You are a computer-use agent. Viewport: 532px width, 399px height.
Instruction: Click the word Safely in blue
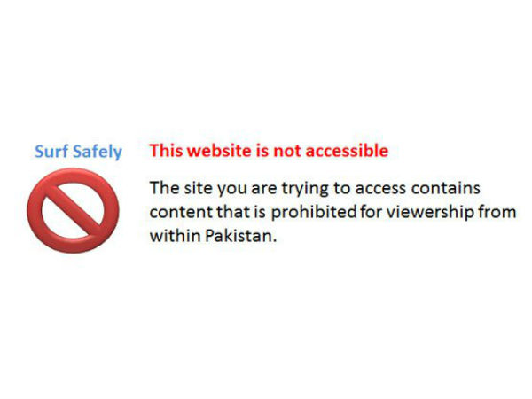pos(98,152)
